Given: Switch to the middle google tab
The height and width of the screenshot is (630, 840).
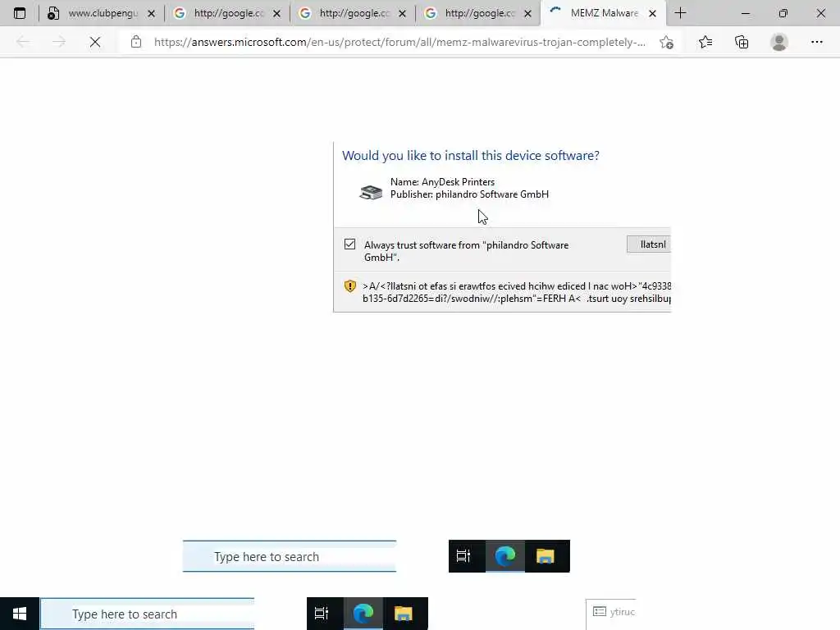Looking at the screenshot, I should coord(353,13).
